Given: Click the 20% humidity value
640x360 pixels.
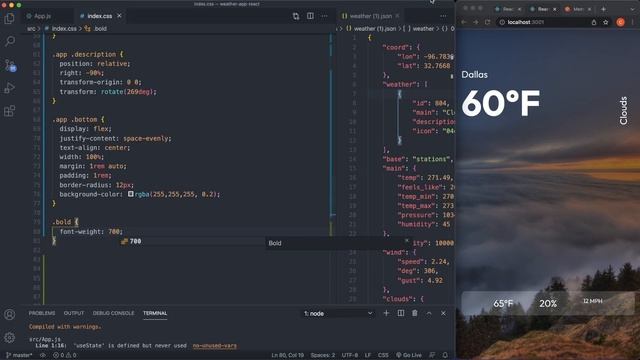Looking at the screenshot, I should 548,303.
